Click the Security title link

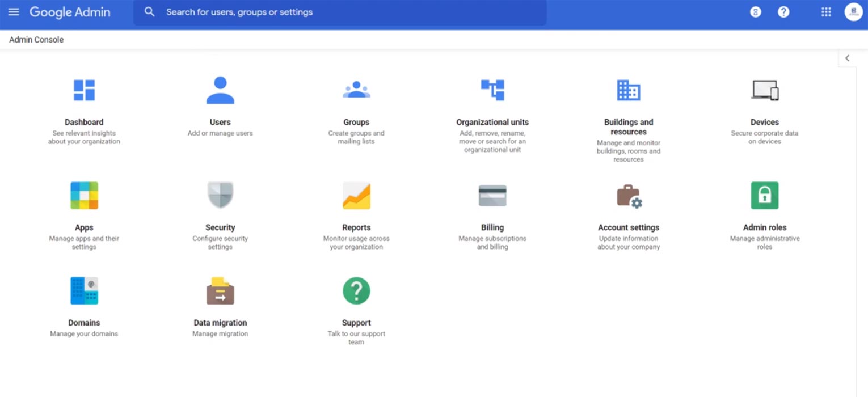pos(220,227)
